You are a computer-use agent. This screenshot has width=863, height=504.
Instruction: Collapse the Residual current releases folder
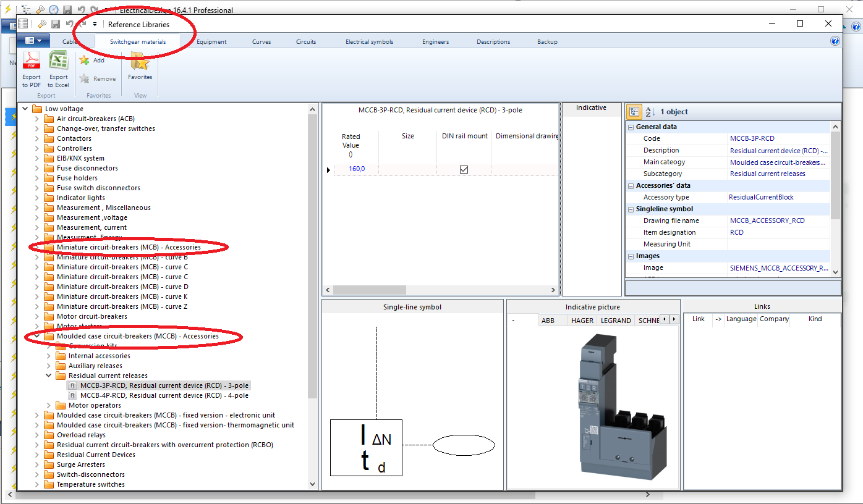point(48,375)
